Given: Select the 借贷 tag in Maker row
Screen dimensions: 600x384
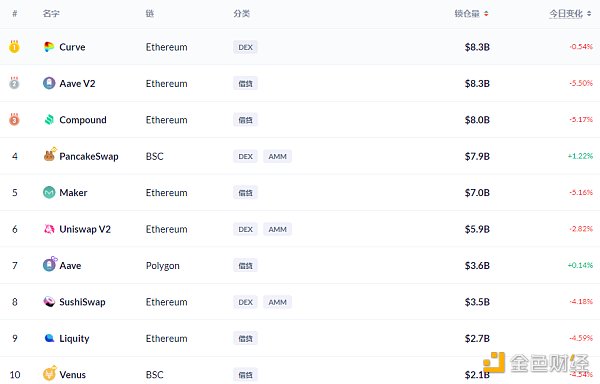Looking at the screenshot, I should pyautogui.click(x=245, y=193).
